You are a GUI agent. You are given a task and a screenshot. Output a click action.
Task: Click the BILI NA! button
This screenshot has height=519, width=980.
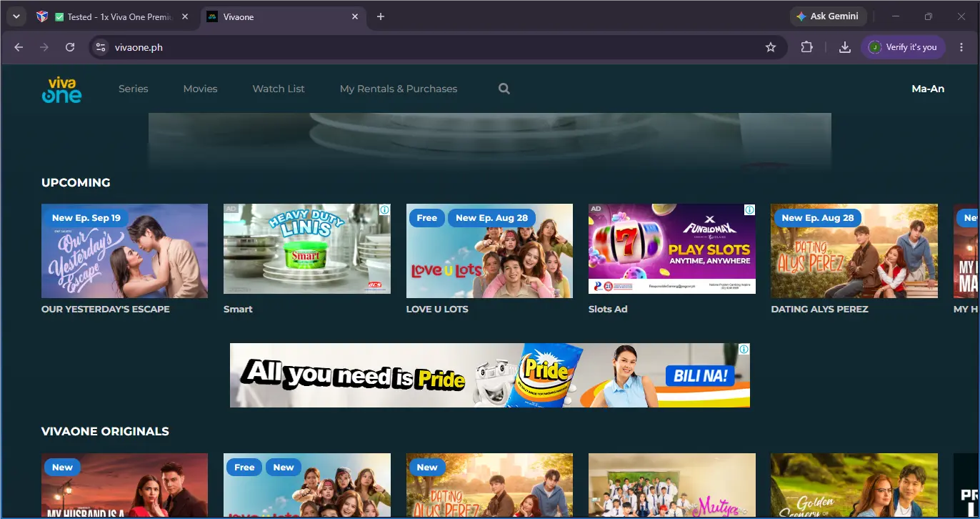point(700,375)
